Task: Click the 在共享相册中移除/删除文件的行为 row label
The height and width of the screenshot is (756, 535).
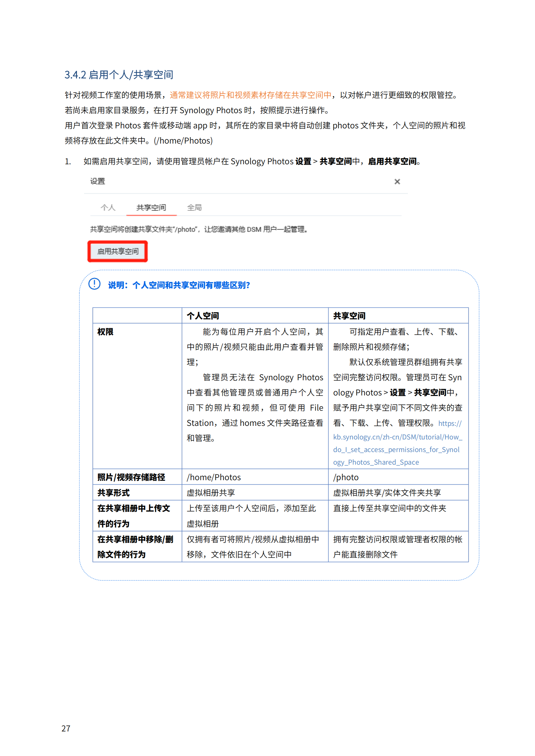Action: 135,546
